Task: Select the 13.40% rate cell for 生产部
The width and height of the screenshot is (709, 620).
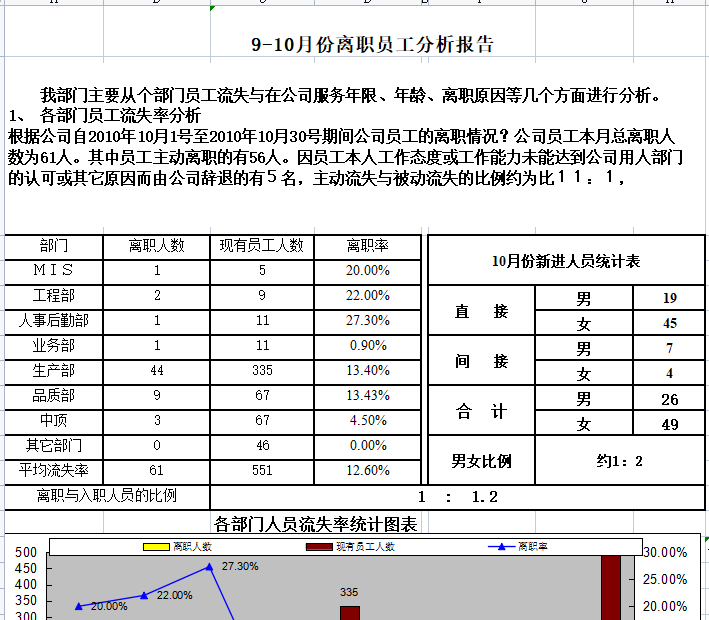Action: tap(368, 372)
